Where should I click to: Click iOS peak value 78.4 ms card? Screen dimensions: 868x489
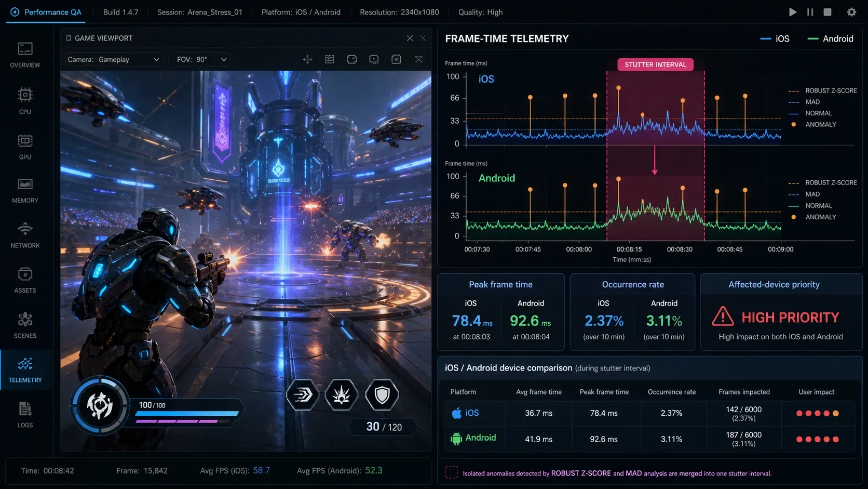[x=472, y=321]
